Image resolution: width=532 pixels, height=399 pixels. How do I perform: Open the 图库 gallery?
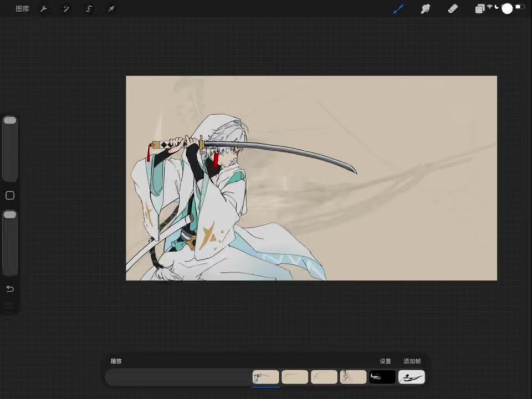pos(22,9)
